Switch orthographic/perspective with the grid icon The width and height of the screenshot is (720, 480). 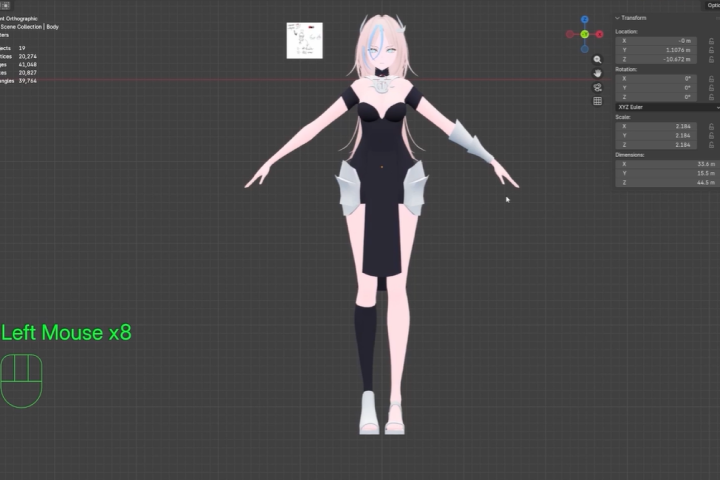pyautogui.click(x=597, y=101)
